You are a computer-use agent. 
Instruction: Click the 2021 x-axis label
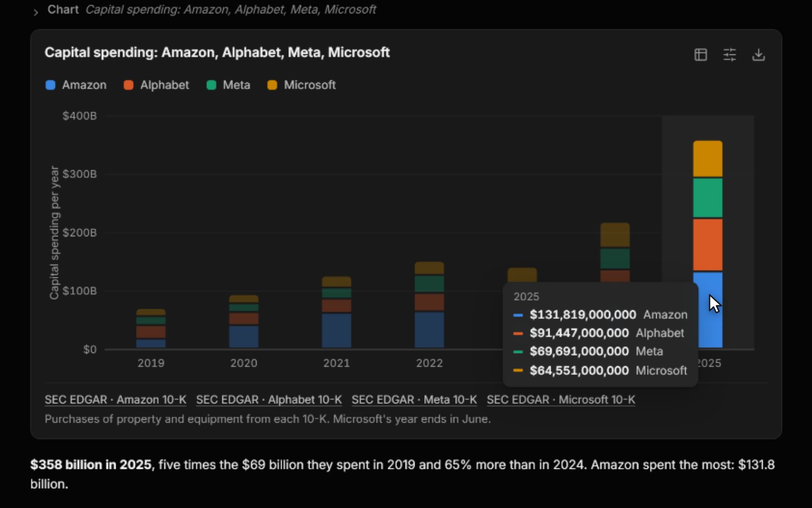click(336, 363)
